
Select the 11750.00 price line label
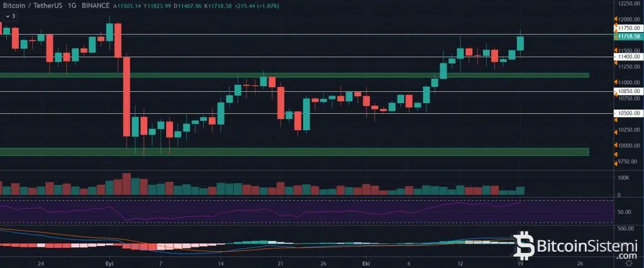coord(629,28)
